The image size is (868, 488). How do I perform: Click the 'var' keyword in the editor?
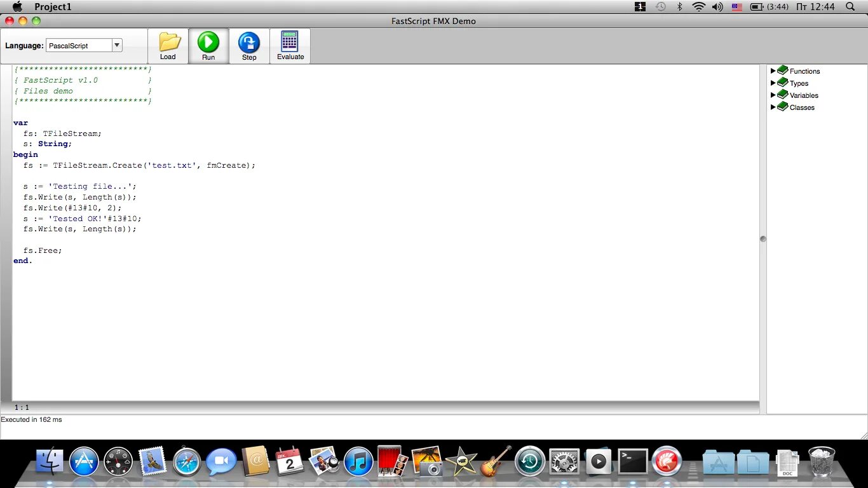tap(21, 123)
